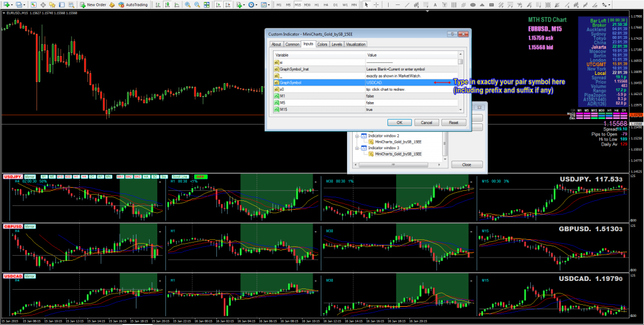
Task: Click Close in the Indicators List window
Action: [467, 164]
